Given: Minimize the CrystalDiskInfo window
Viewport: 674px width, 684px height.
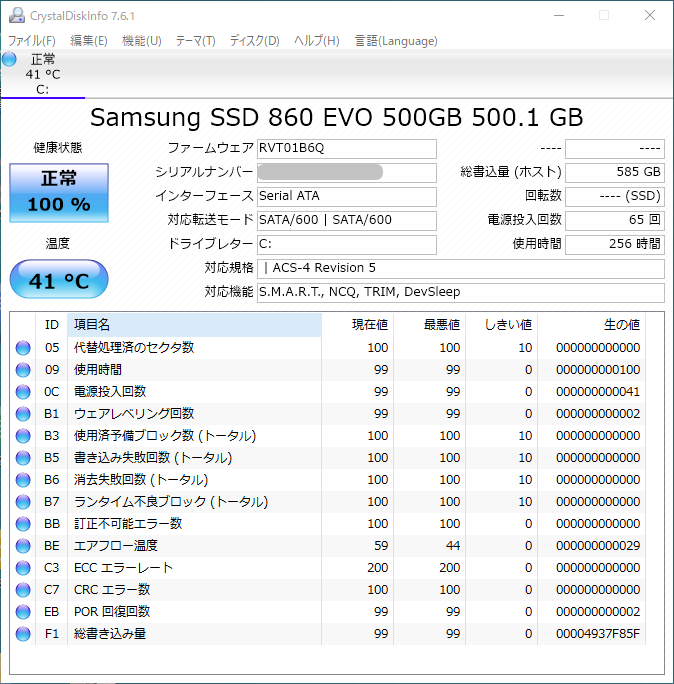Looking at the screenshot, I should coord(559,16).
